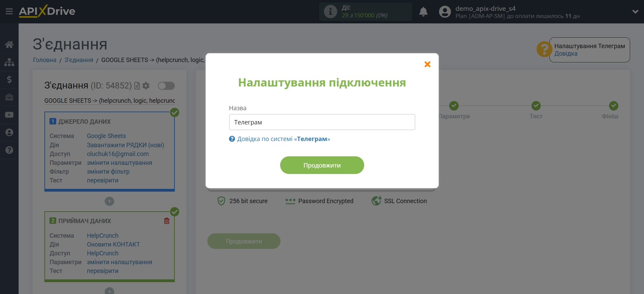
Task: Open connection settings gear icon
Action: 146,86
